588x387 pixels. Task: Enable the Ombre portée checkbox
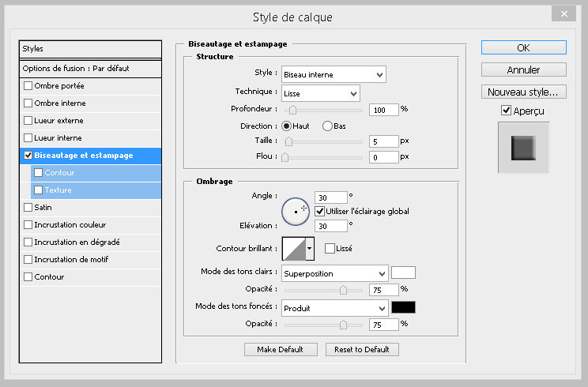[28, 86]
